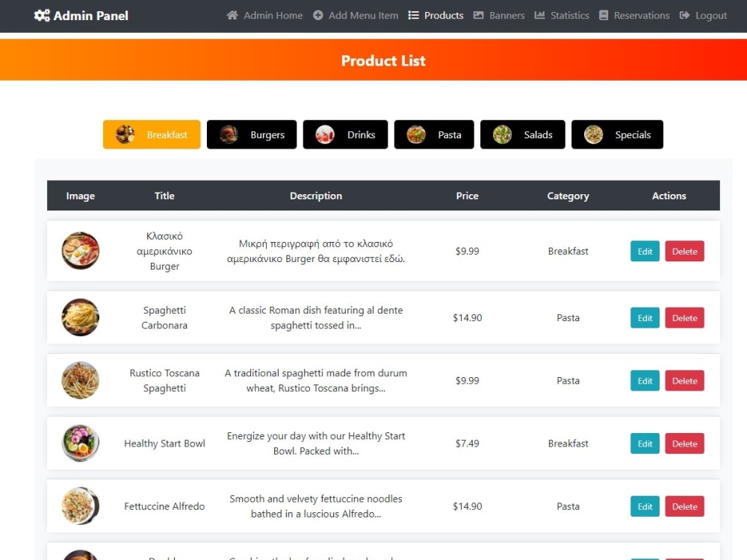Click the Specials category plate icon

[x=593, y=134]
